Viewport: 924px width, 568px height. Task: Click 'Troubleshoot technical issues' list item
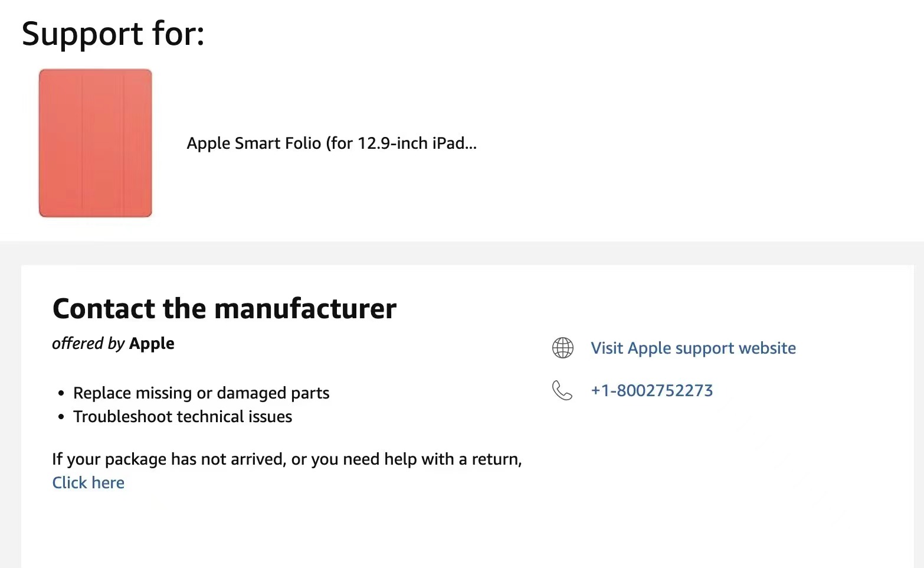tap(182, 416)
